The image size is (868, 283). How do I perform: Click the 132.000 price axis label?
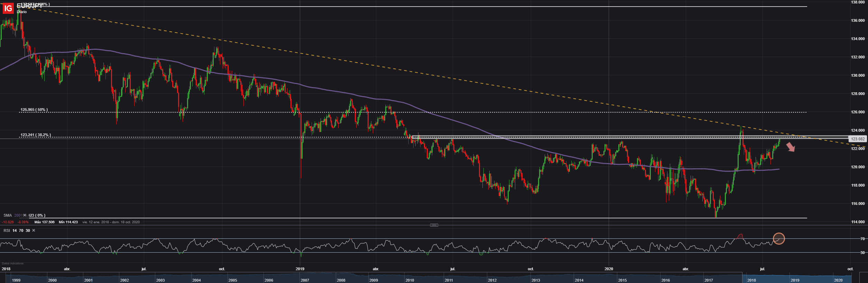(858, 57)
